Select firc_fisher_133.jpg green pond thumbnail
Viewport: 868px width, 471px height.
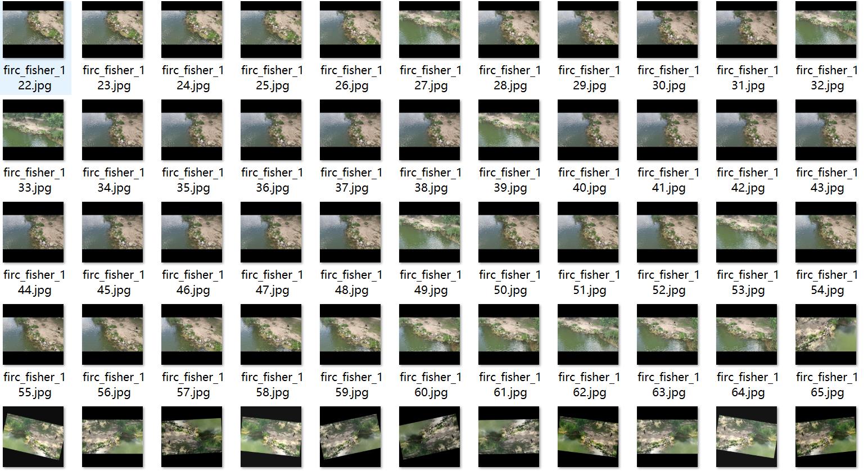33,130
